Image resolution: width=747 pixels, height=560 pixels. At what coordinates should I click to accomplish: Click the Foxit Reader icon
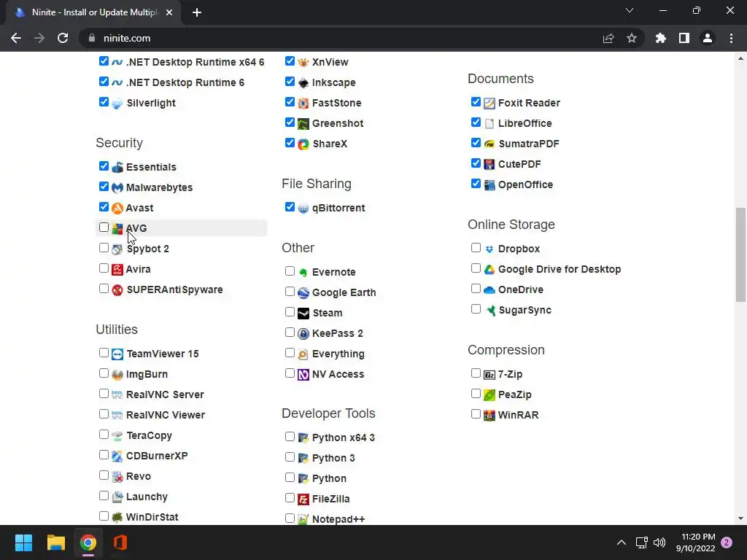(489, 104)
